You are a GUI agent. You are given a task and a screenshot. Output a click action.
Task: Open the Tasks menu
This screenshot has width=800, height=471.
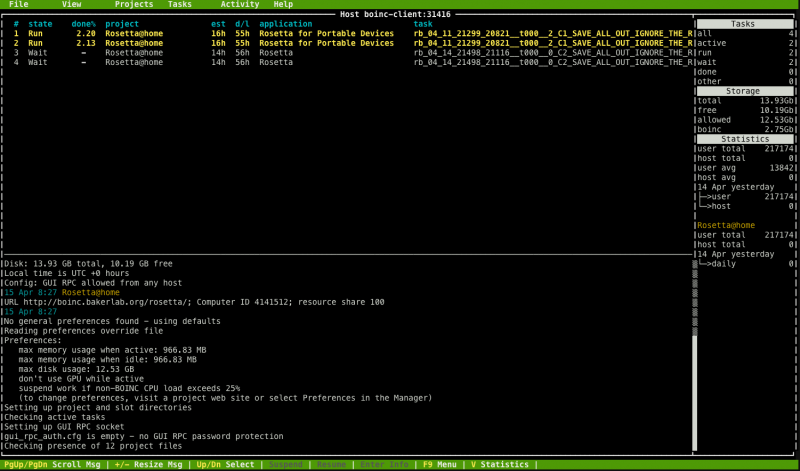click(180, 5)
